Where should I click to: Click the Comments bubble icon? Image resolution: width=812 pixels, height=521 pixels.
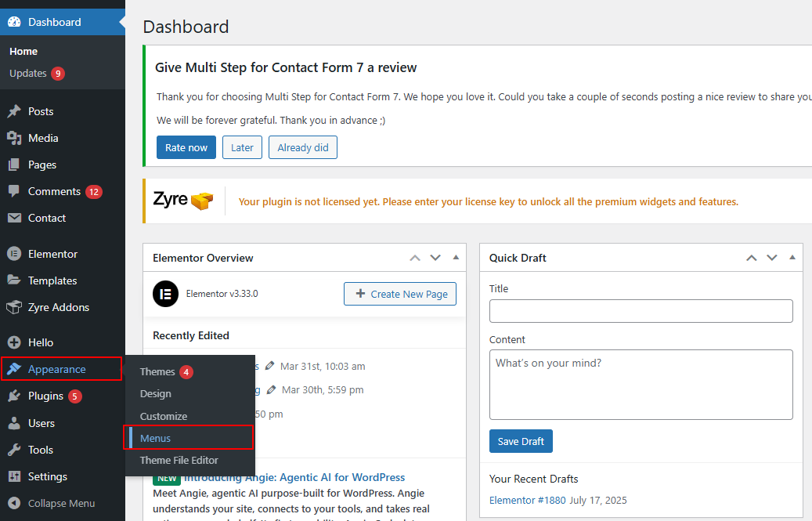coord(14,191)
